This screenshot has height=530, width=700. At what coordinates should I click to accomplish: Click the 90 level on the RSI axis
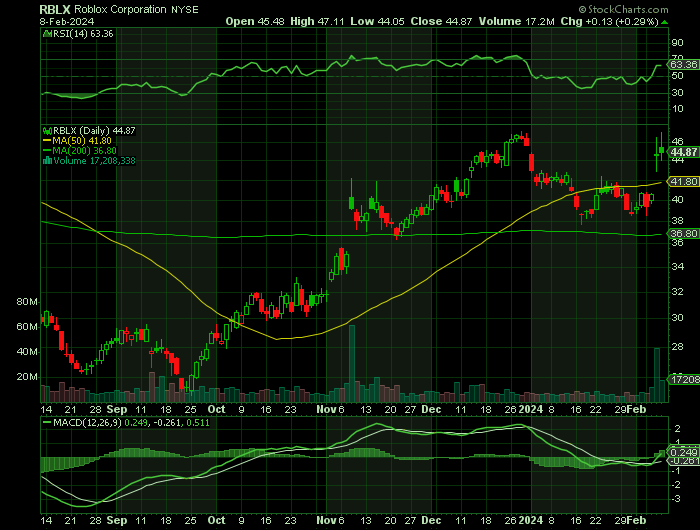[x=677, y=43]
